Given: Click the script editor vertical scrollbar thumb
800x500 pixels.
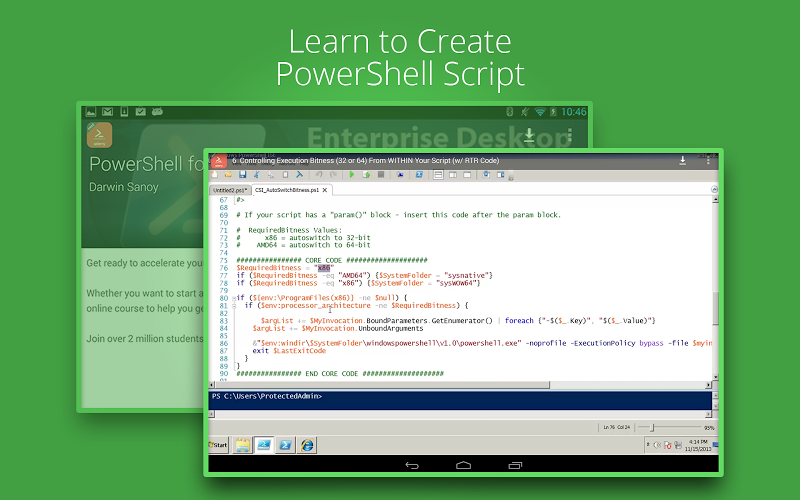Looking at the screenshot, I should point(715,307).
